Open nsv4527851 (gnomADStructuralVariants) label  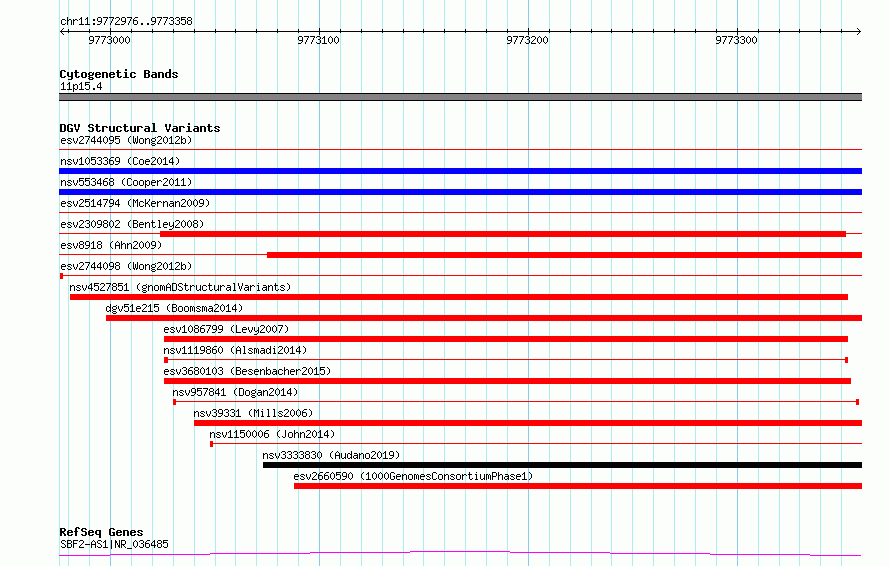click(x=180, y=287)
